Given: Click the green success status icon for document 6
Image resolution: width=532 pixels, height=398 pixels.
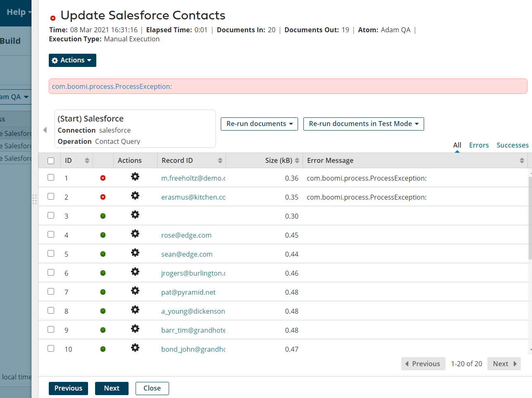Looking at the screenshot, I should click(103, 273).
